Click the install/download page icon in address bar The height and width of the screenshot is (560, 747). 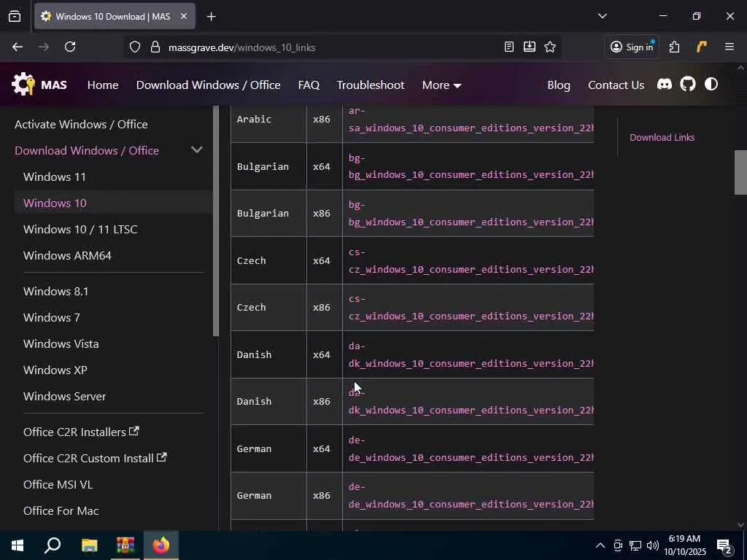(x=530, y=47)
